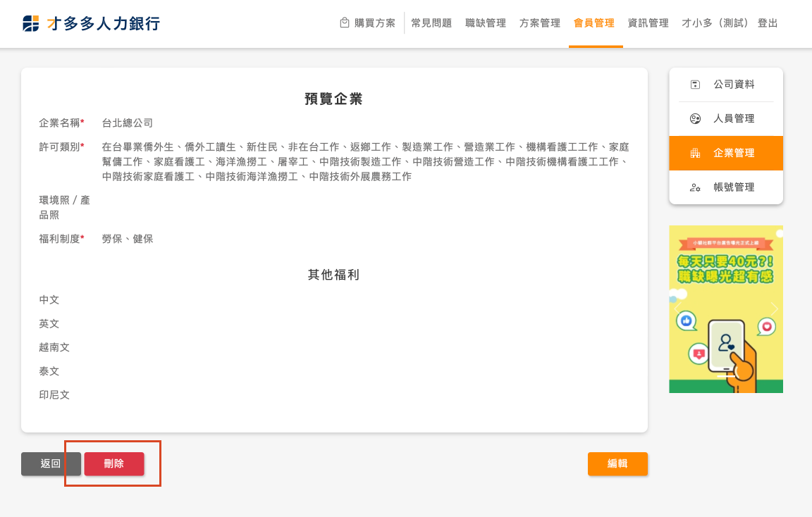Advance ad banner with right arrow
This screenshot has height=517, width=812.
tap(775, 309)
